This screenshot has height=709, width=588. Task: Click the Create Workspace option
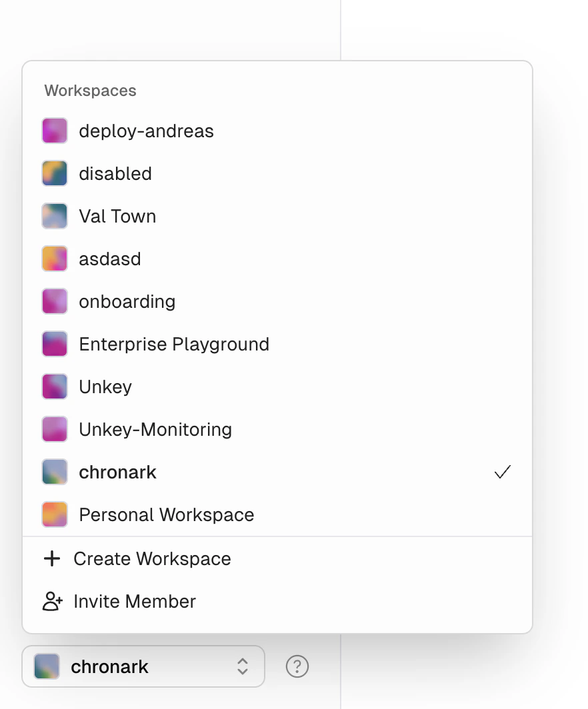152,558
